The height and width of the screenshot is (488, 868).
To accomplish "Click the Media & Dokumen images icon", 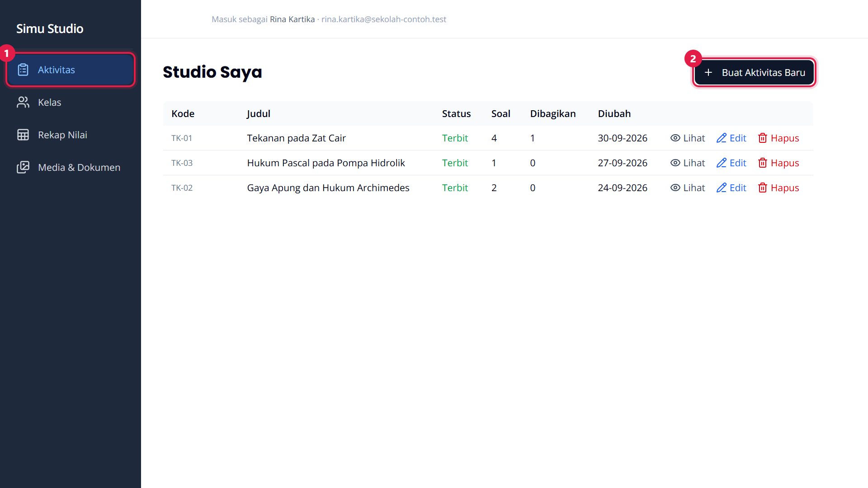I will coord(23,167).
